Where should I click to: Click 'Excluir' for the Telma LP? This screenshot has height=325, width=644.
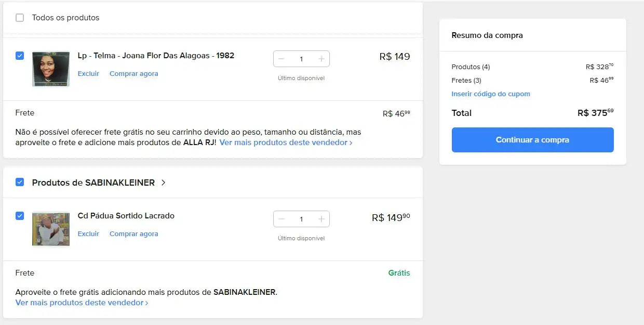tap(88, 74)
